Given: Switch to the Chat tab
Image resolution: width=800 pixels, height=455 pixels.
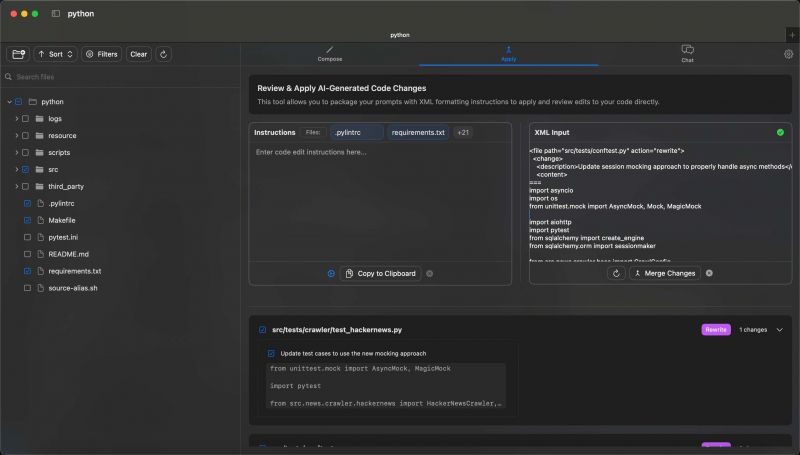Looking at the screenshot, I should click(687, 54).
